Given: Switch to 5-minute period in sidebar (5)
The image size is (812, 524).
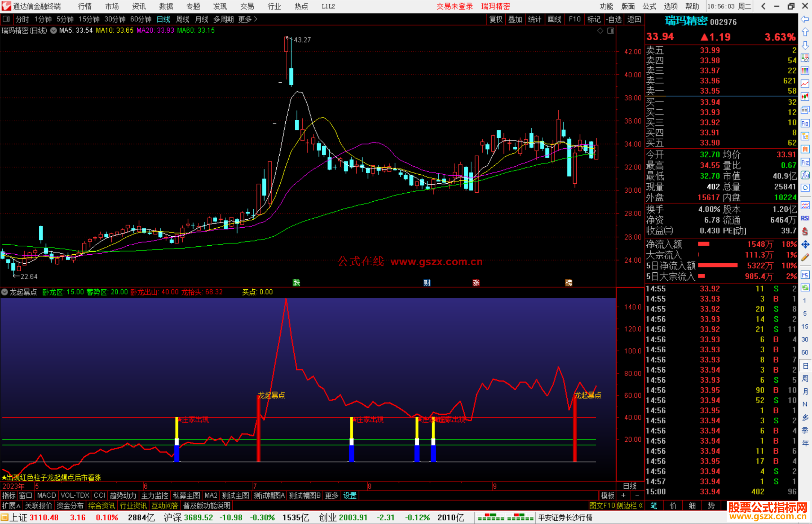Looking at the screenshot, I should coord(804,313).
